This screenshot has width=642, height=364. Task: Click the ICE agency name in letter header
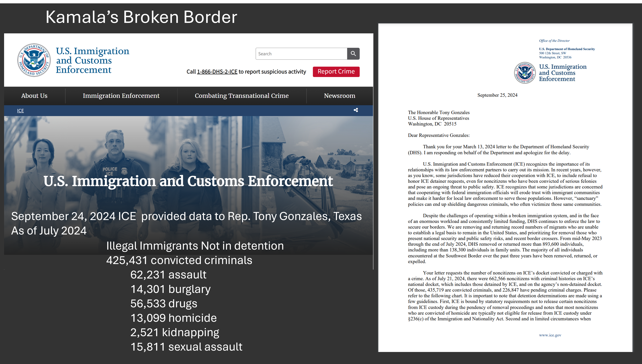563,73
